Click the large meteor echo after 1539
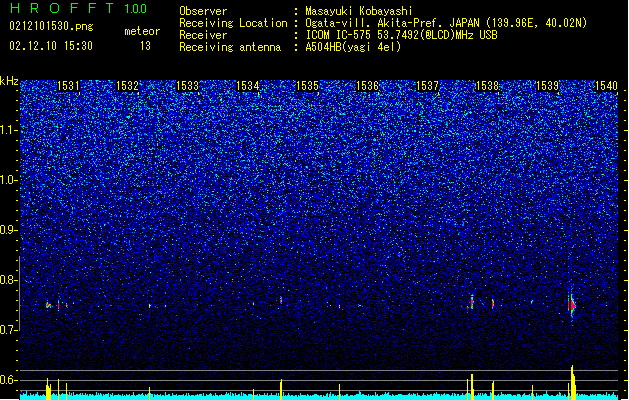629x400 pixels. click(x=572, y=306)
